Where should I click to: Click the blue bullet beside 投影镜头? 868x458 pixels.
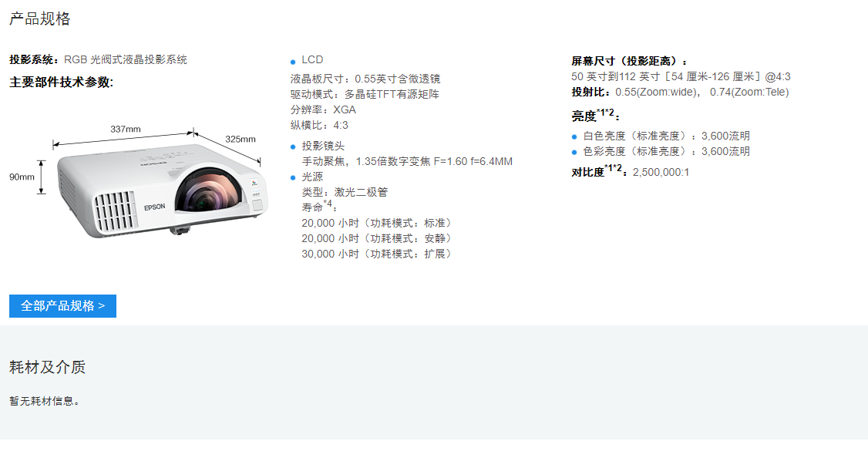pyautogui.click(x=293, y=146)
